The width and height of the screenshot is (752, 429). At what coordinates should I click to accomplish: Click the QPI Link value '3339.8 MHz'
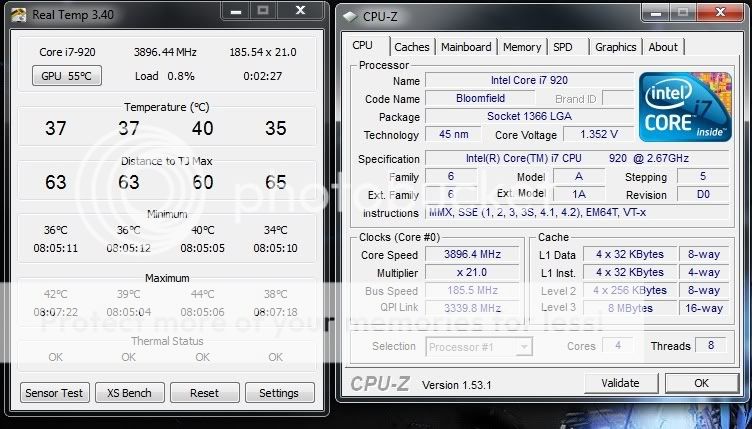tap(472, 308)
